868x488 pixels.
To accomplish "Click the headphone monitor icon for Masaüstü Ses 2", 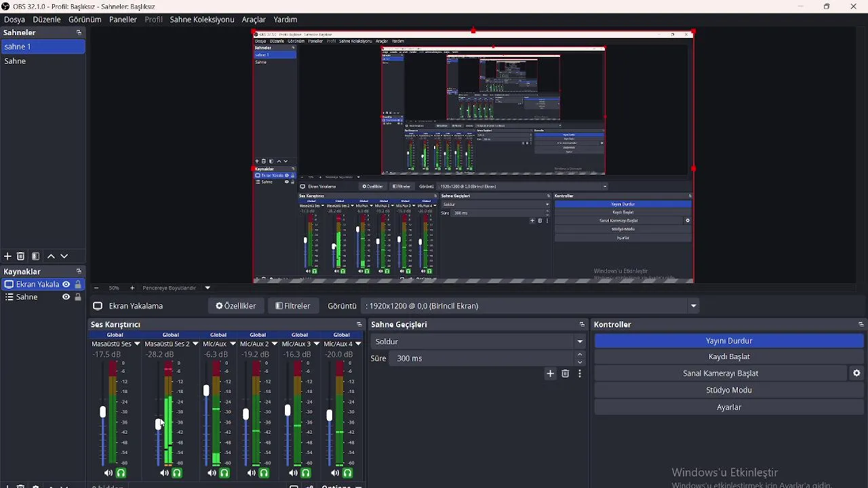I will tap(178, 473).
